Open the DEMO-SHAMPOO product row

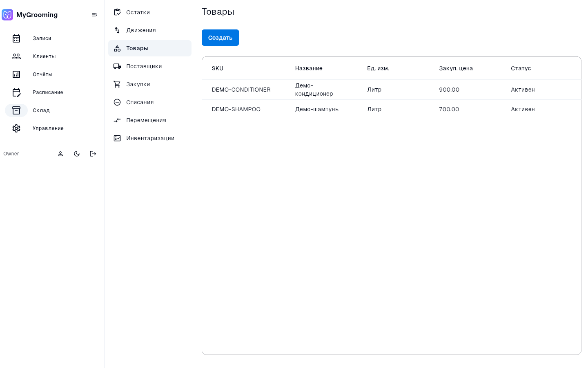point(391,109)
